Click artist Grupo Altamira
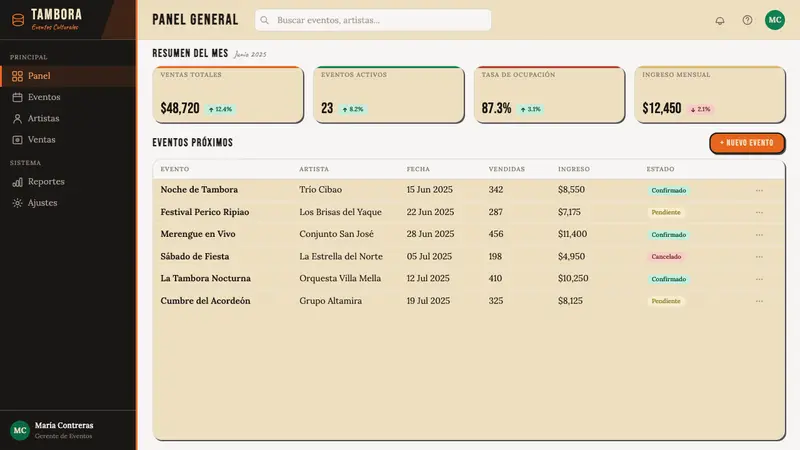Screen dimensions: 800x450 tap(331, 301)
